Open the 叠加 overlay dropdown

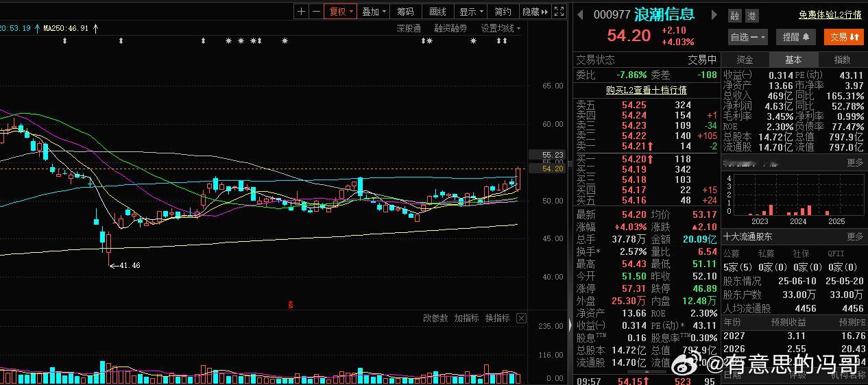point(374,12)
